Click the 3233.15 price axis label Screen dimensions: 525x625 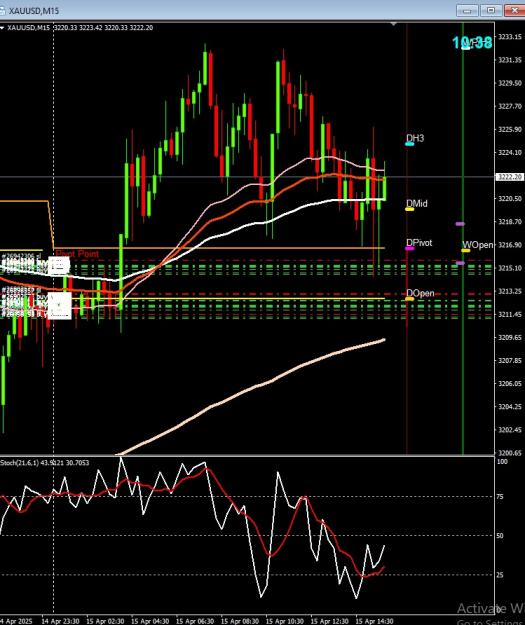(510, 37)
